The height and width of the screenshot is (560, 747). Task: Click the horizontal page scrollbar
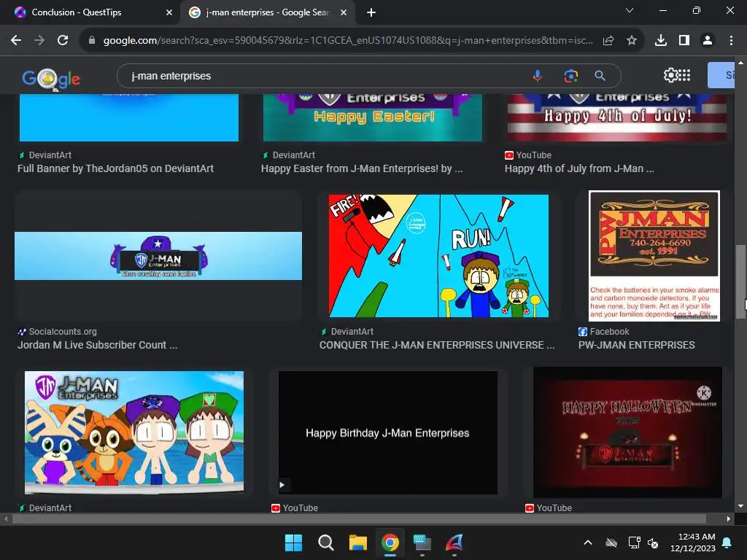pos(359,518)
